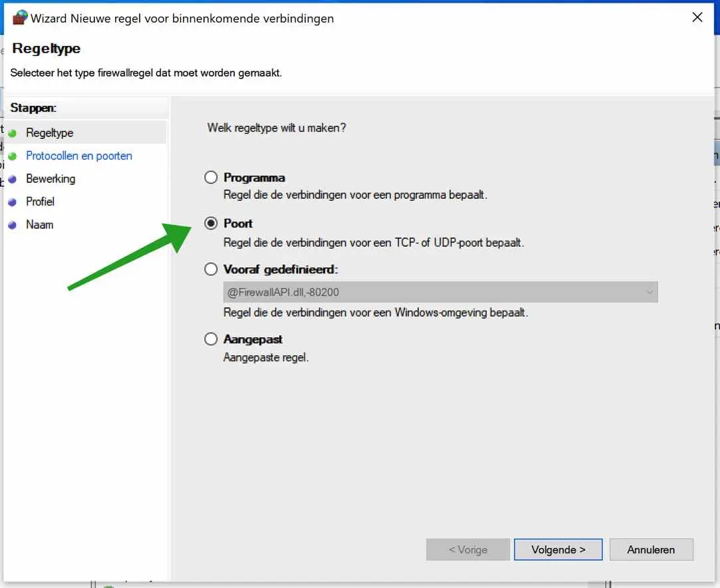
Task: Select the Programma rule type radio button
Action: (211, 178)
